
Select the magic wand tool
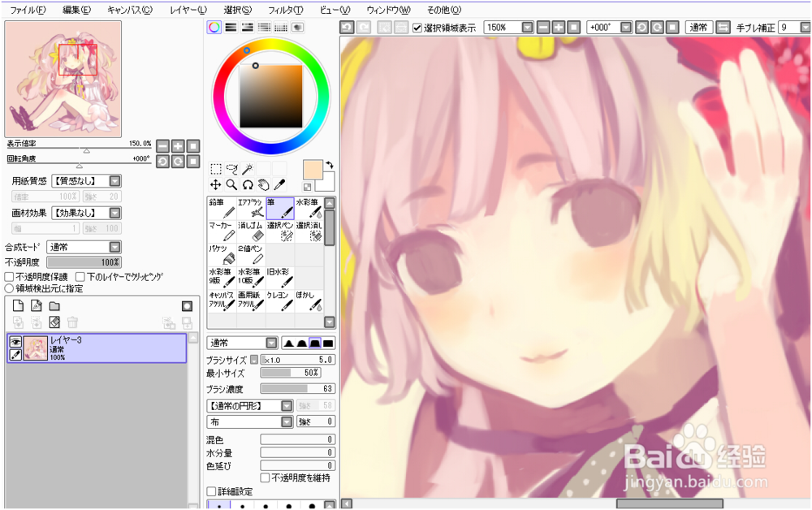[x=248, y=169]
